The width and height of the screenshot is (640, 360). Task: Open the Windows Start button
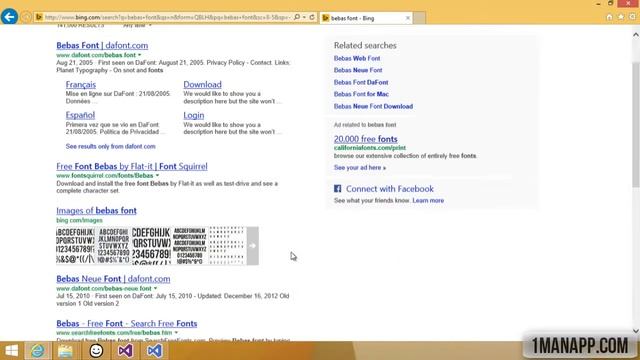pyautogui.click(x=11, y=351)
